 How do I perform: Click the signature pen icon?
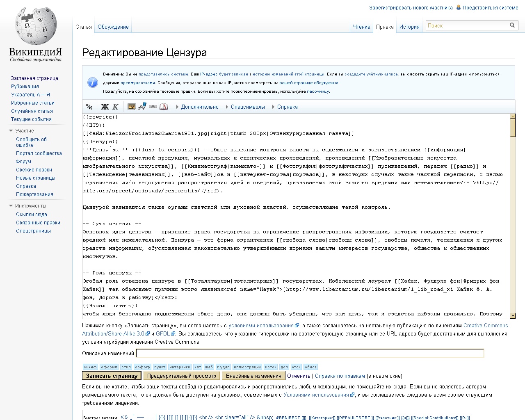tap(142, 106)
